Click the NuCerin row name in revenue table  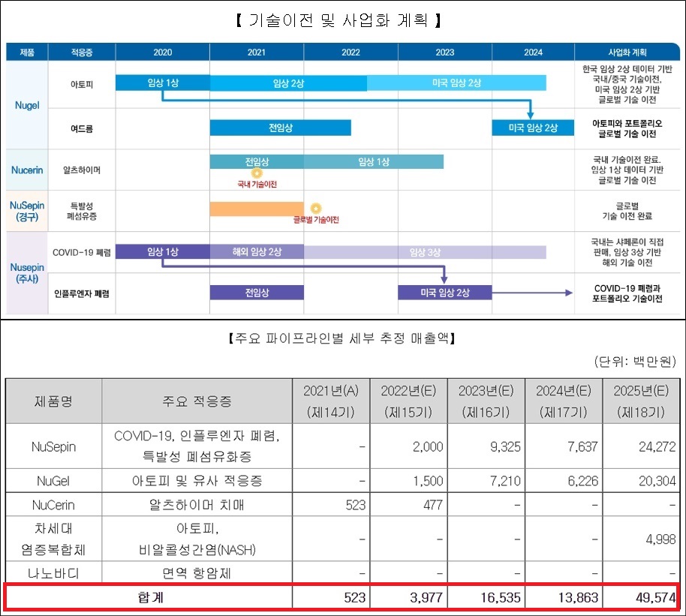[x=53, y=505]
